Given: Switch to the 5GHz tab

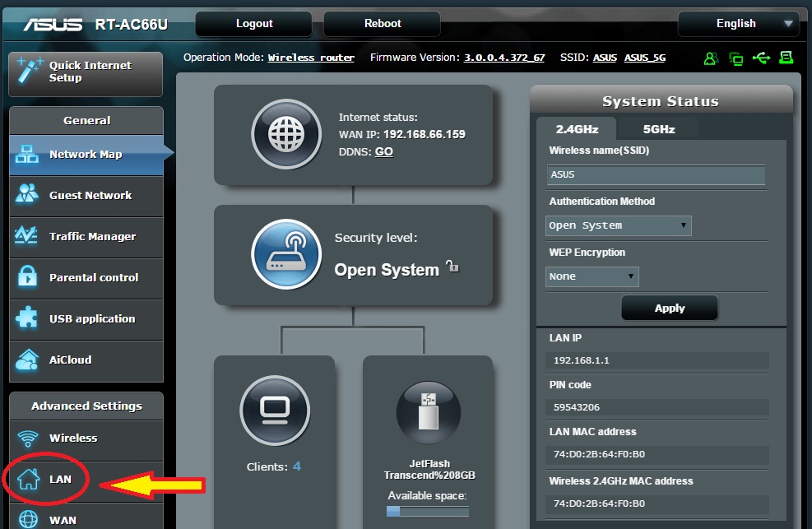Looking at the screenshot, I should tap(659, 129).
